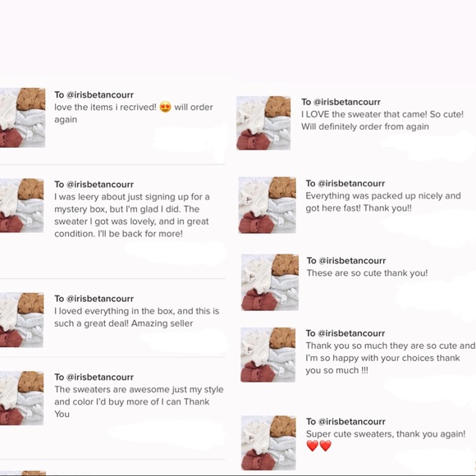Click @irisbetancourr above 'These are so cute'
Viewport: 476px width, 476px height.
tap(352, 261)
